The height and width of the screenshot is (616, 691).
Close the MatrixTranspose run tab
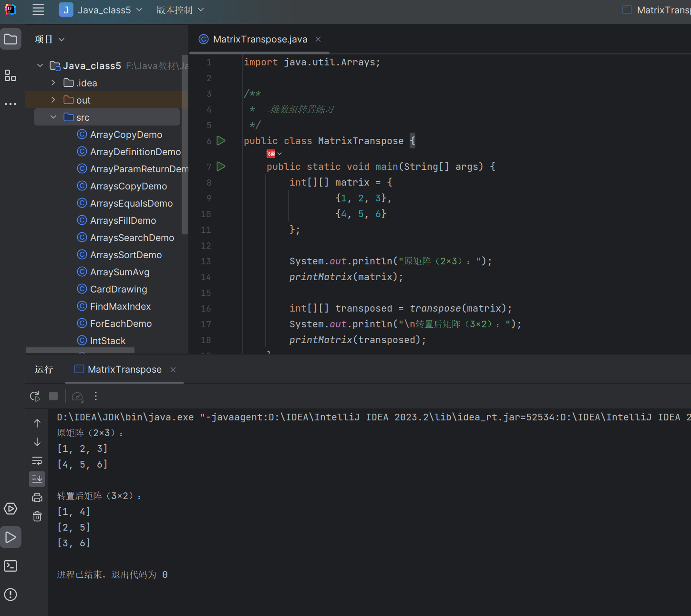173,370
